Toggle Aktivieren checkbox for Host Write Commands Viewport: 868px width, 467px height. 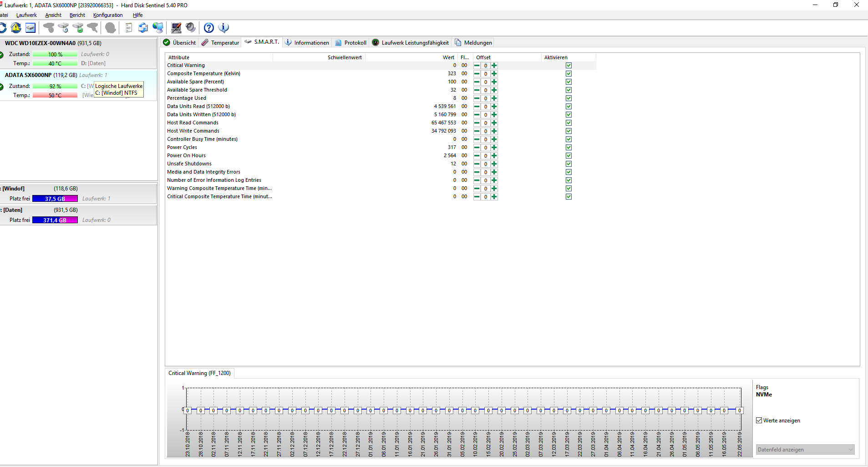(569, 131)
